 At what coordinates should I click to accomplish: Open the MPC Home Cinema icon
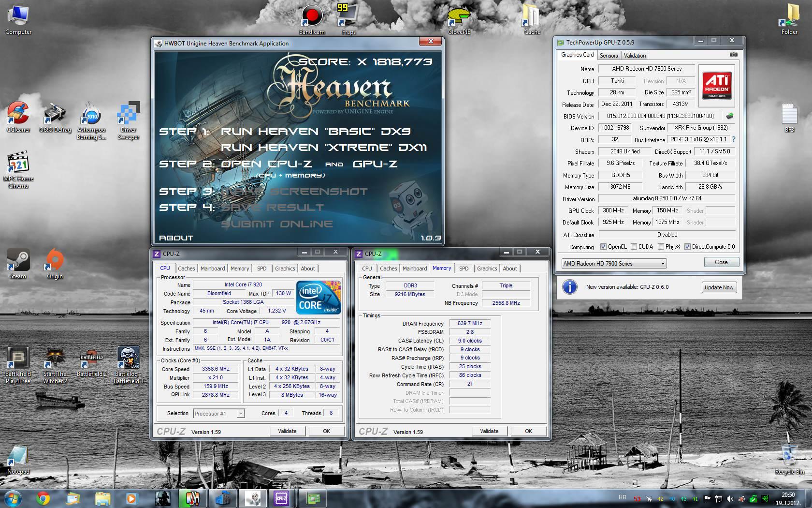[x=18, y=169]
